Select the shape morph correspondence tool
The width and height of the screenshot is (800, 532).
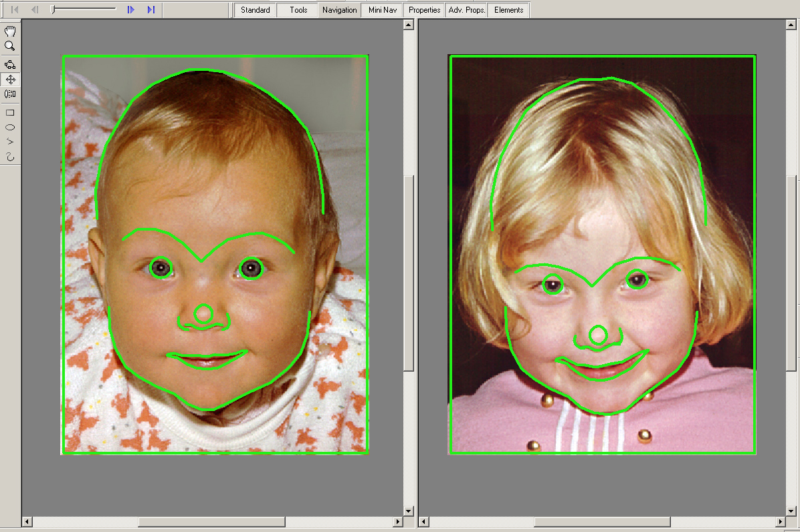(10, 94)
